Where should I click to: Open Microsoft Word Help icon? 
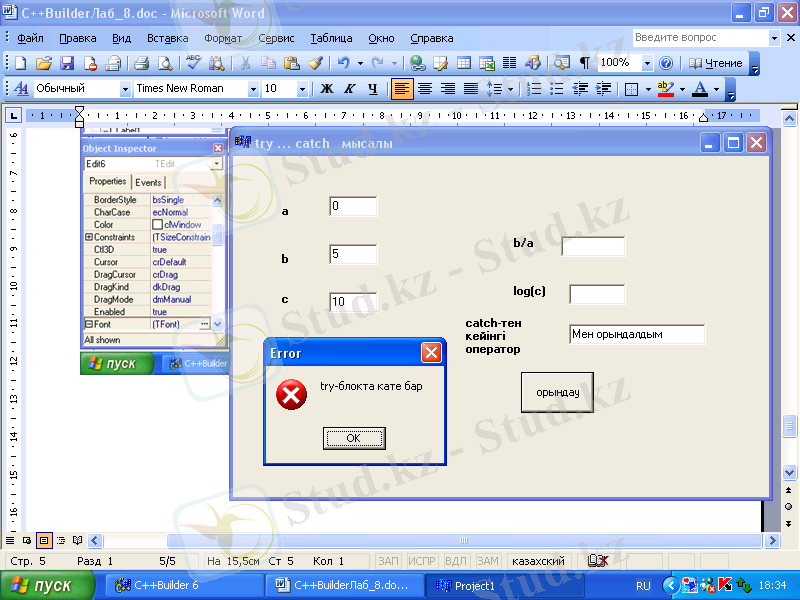coord(665,63)
